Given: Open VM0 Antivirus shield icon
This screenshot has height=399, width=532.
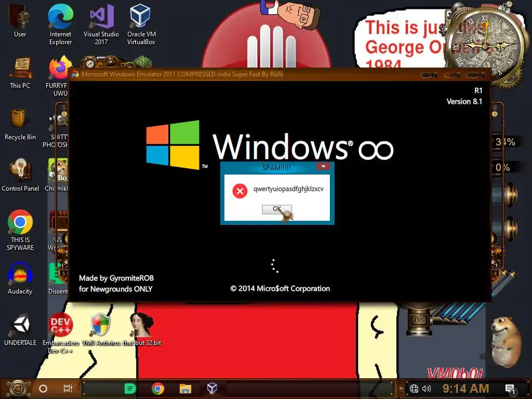Looking at the screenshot, I should [100, 329].
